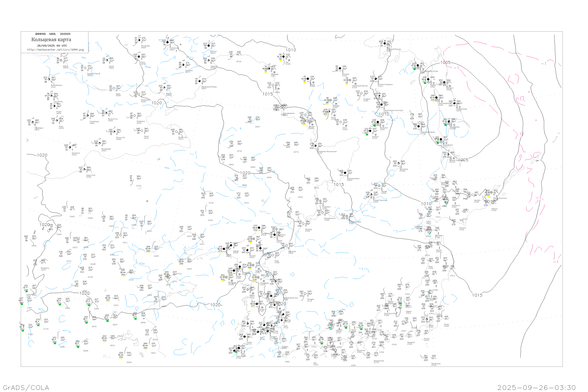Viewport: 588px width, 392px height.
Task: Click the Sosunovo station circle symbol
Action: tap(398, 163)
